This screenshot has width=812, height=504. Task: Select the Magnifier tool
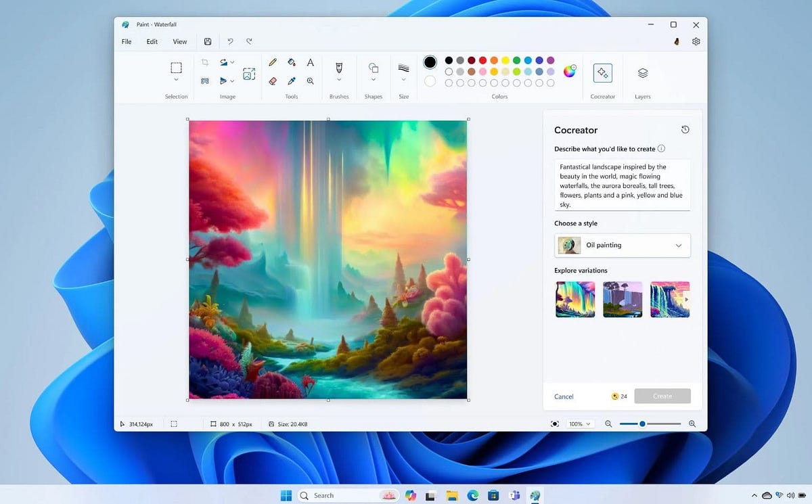310,81
